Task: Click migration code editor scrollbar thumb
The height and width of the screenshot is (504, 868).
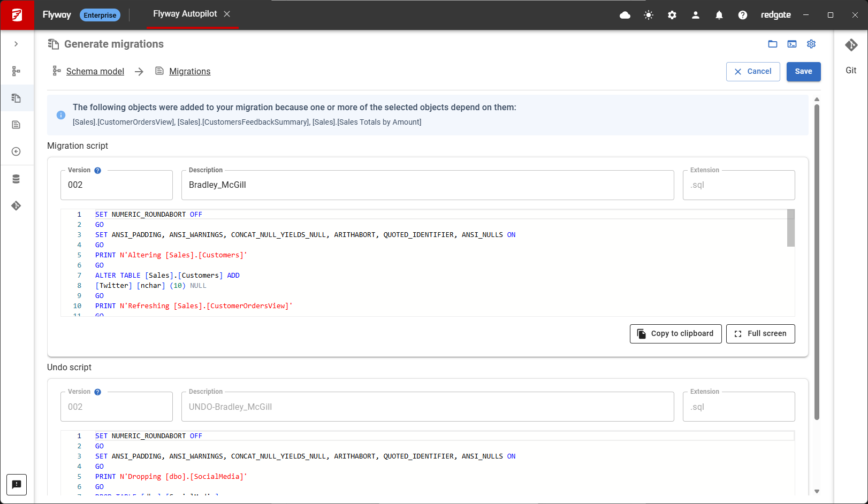Action: coord(791,228)
